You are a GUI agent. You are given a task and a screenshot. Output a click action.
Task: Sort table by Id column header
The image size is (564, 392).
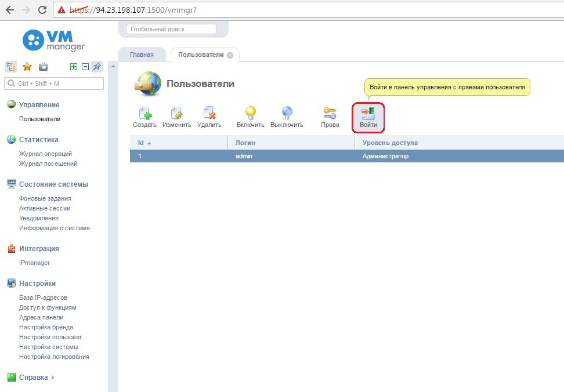tap(179, 143)
